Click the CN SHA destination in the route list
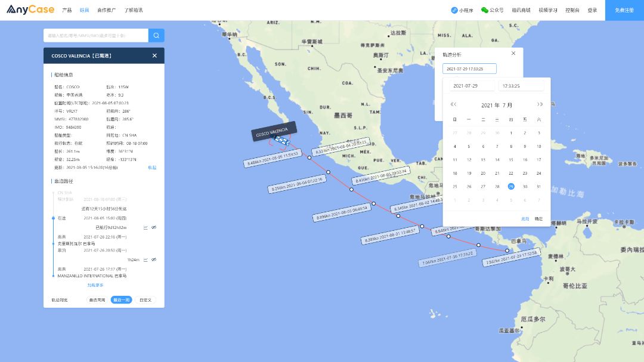This screenshot has width=644, height=362. (x=64, y=193)
